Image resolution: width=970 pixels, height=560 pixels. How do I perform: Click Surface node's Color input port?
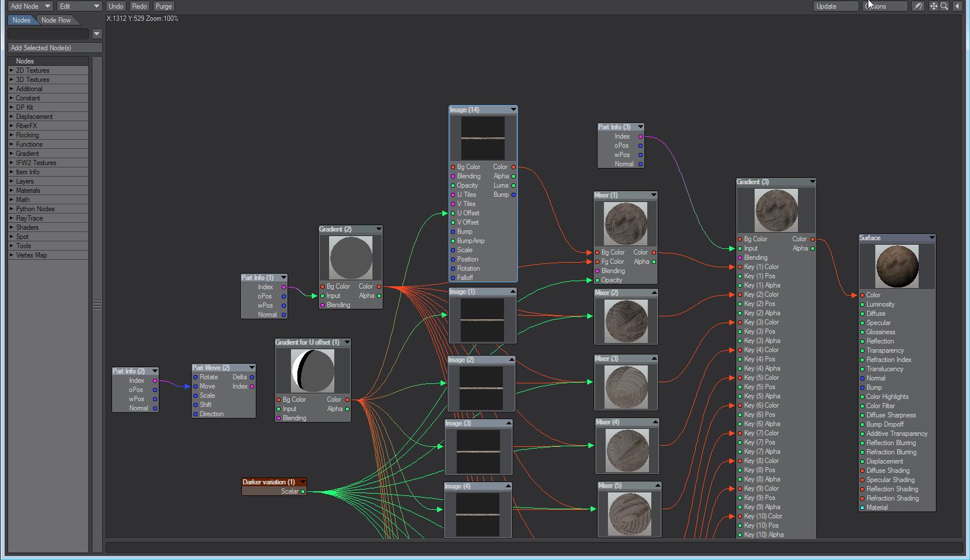tap(863, 295)
